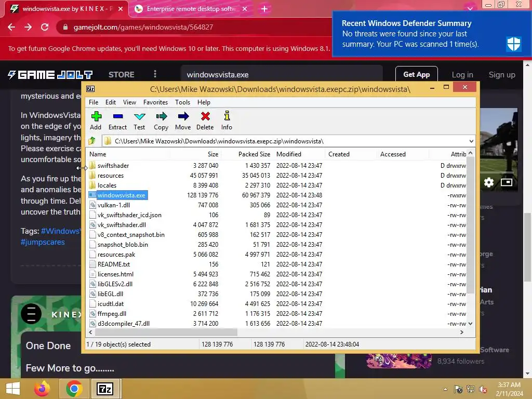Open the video settings gear
This screenshot has height=399, width=532.
488,182
